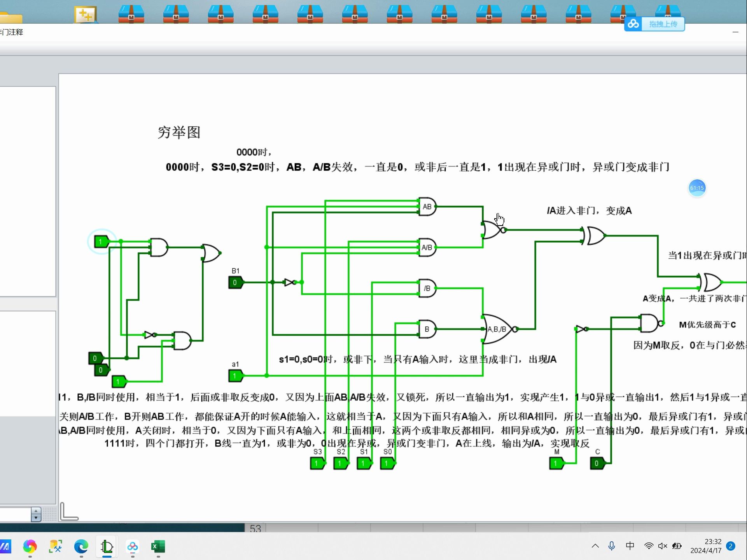Click the microphone tray icon
Image resolution: width=747 pixels, height=560 pixels.
click(x=612, y=546)
